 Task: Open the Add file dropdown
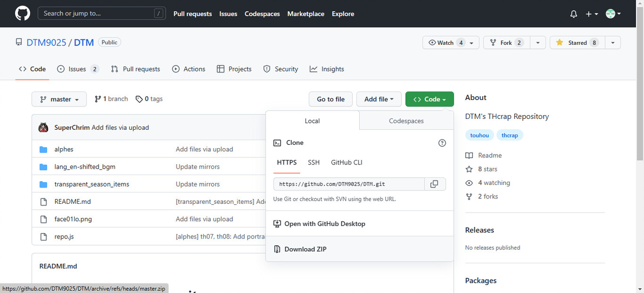tap(379, 99)
